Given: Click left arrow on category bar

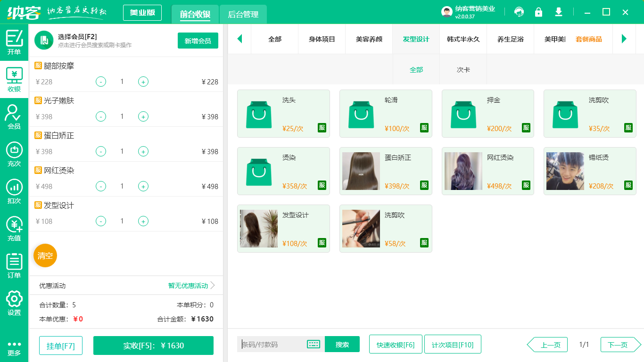Looking at the screenshot, I should click(x=239, y=39).
